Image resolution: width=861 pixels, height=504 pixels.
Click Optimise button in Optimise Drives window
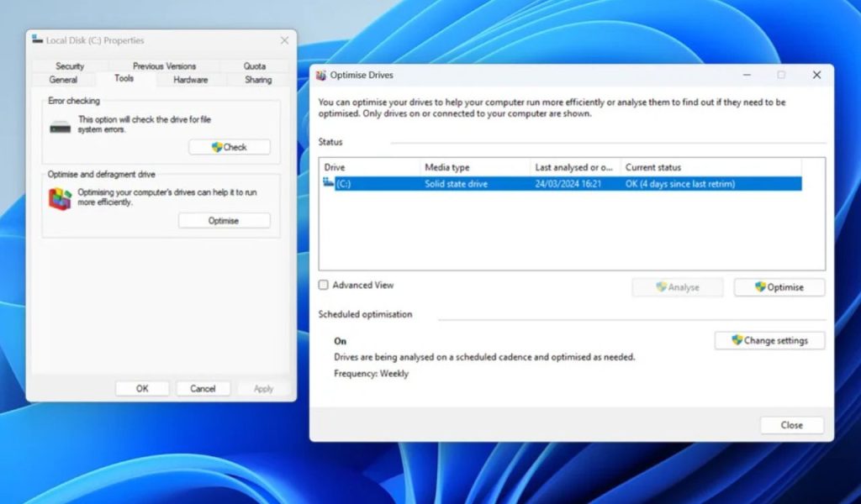(x=779, y=287)
